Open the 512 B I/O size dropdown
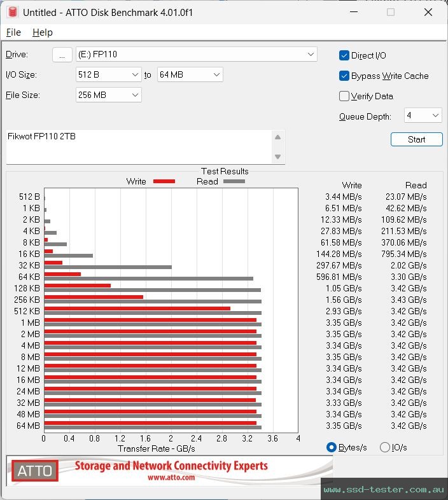 (x=108, y=74)
